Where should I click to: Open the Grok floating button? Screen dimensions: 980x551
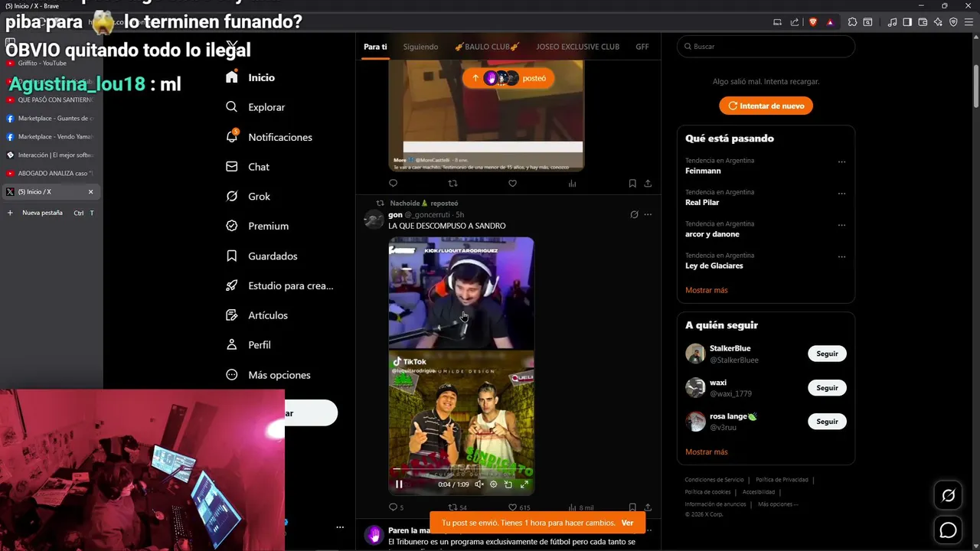pyautogui.click(x=949, y=496)
